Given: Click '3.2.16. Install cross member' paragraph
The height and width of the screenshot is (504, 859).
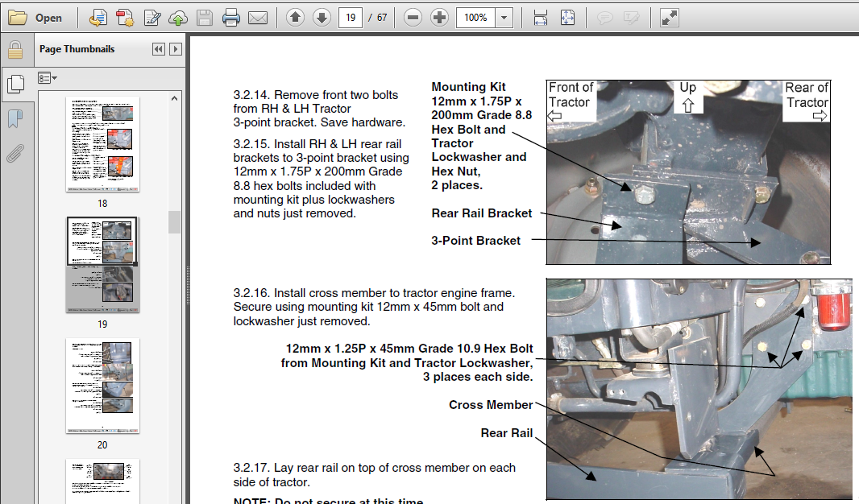Looking at the screenshot, I should [x=374, y=307].
